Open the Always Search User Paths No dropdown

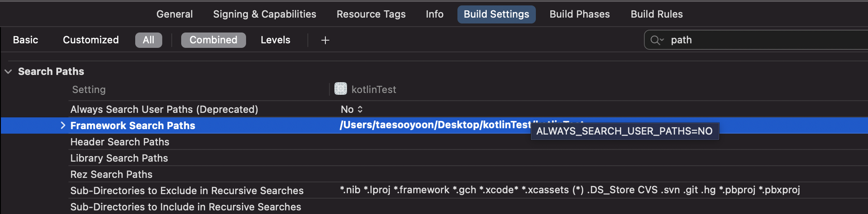pos(352,109)
